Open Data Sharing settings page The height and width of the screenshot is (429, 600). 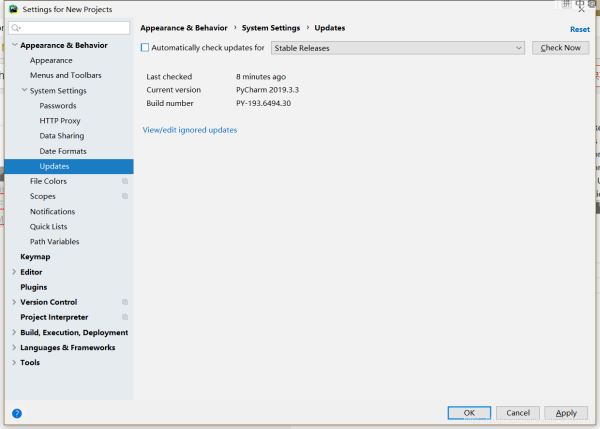pos(62,136)
